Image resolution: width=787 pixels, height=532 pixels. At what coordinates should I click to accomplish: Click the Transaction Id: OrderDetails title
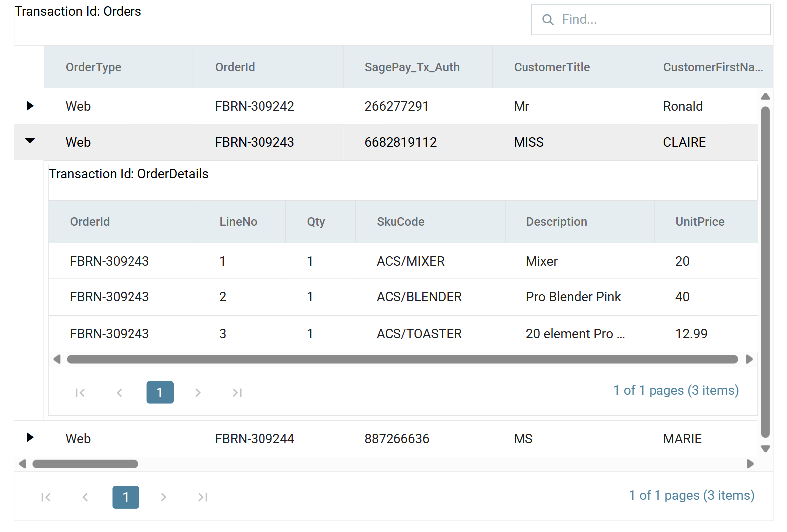click(x=129, y=174)
